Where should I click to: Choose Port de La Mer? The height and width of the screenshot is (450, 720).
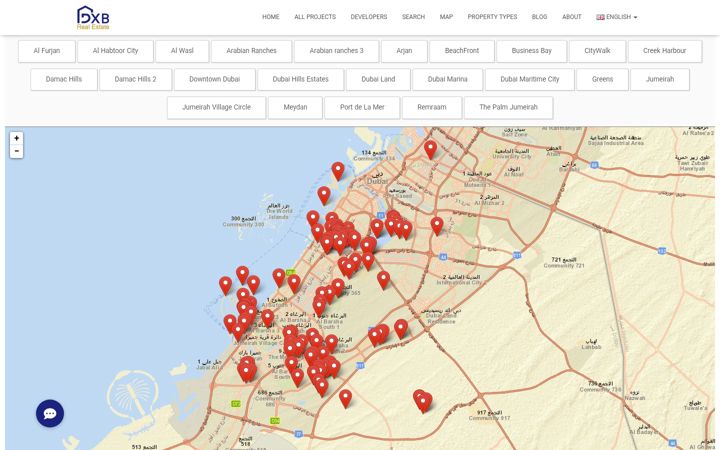[362, 107]
